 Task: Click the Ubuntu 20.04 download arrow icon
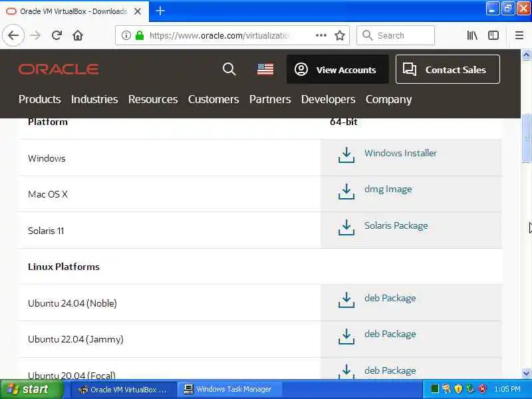point(346,371)
